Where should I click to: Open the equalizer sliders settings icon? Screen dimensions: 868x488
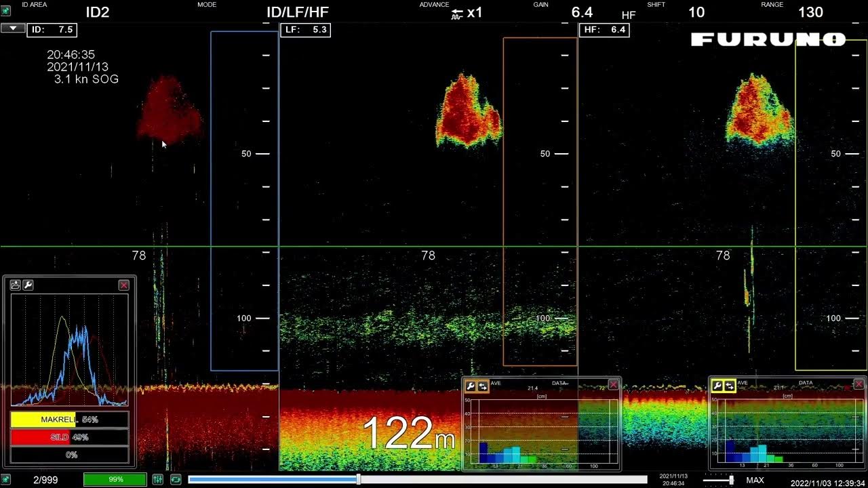(x=158, y=480)
